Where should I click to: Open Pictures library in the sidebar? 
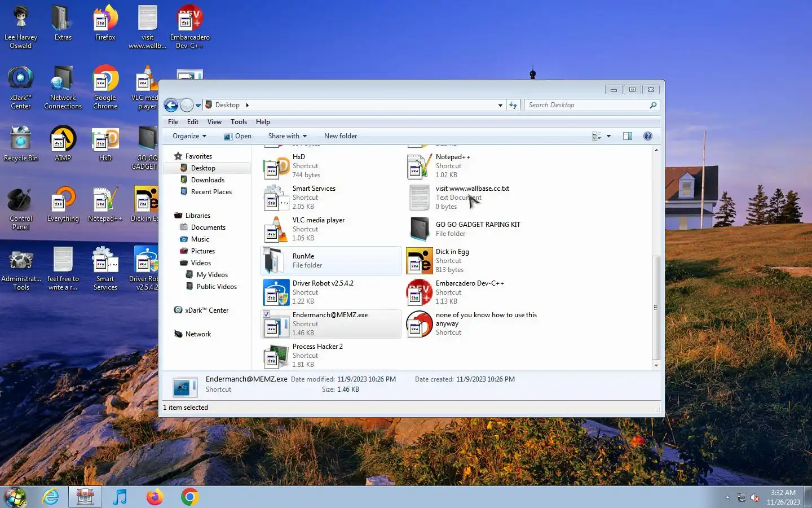202,251
